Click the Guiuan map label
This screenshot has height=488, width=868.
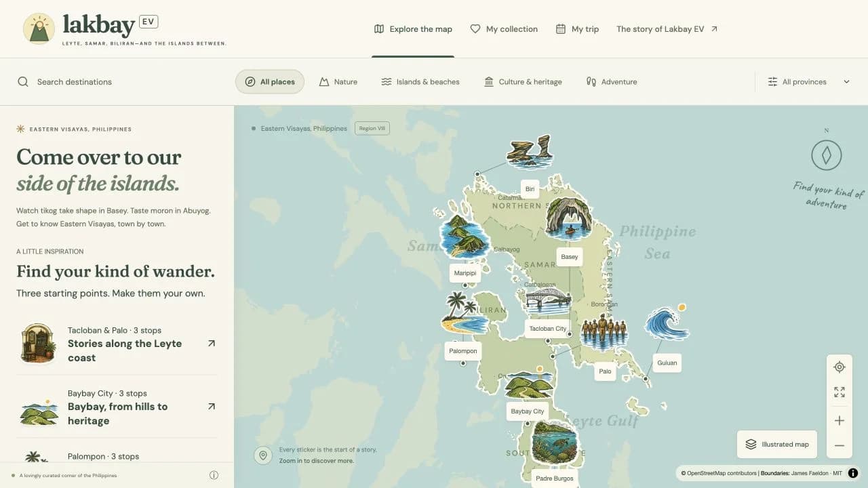coord(667,363)
